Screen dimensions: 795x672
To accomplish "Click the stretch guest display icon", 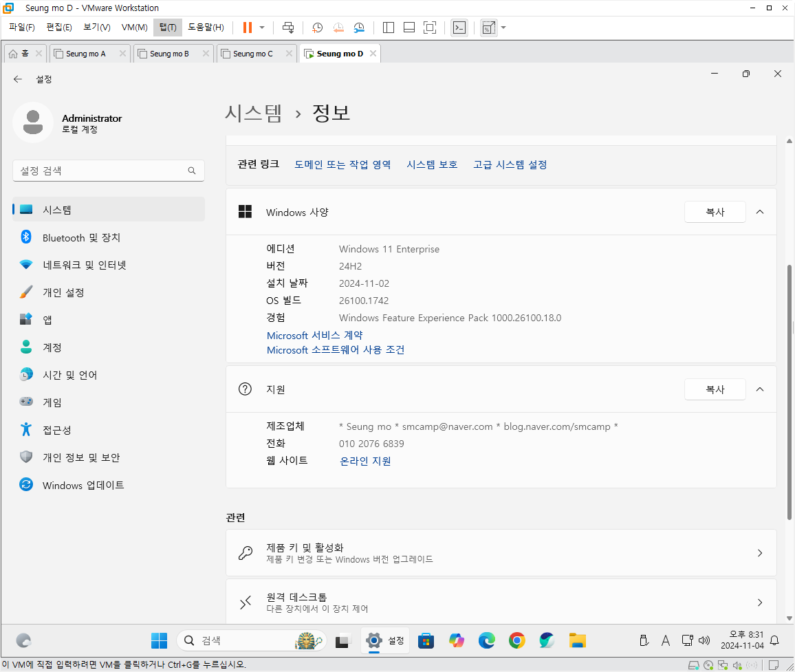I will pyautogui.click(x=488, y=28).
